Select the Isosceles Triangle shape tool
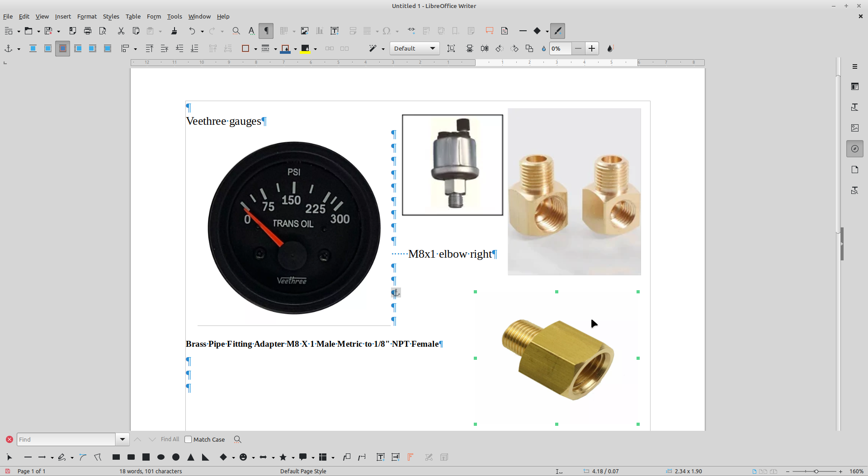Viewport: 868px width, 476px height. (x=191, y=457)
